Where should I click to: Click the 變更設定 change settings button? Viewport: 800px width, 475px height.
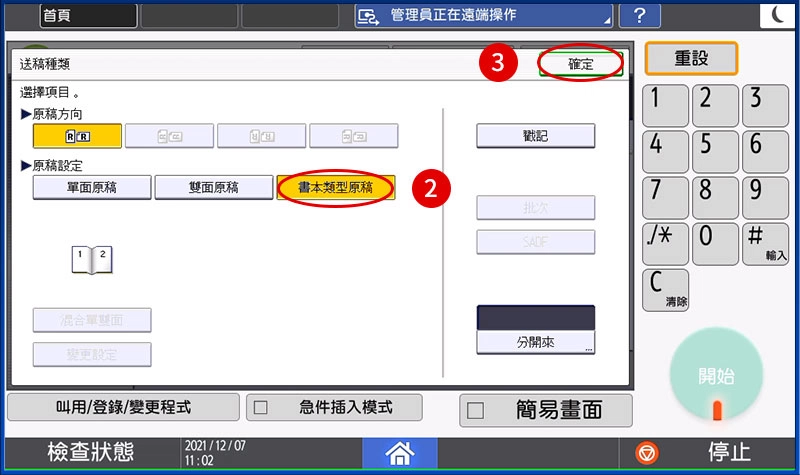92,354
